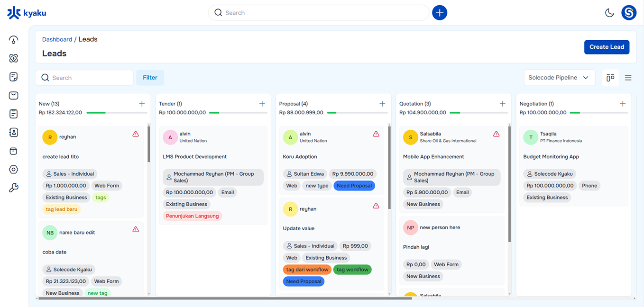Click the Rp 999,00 value chip
Screen dimensions: 644x307
click(355, 246)
